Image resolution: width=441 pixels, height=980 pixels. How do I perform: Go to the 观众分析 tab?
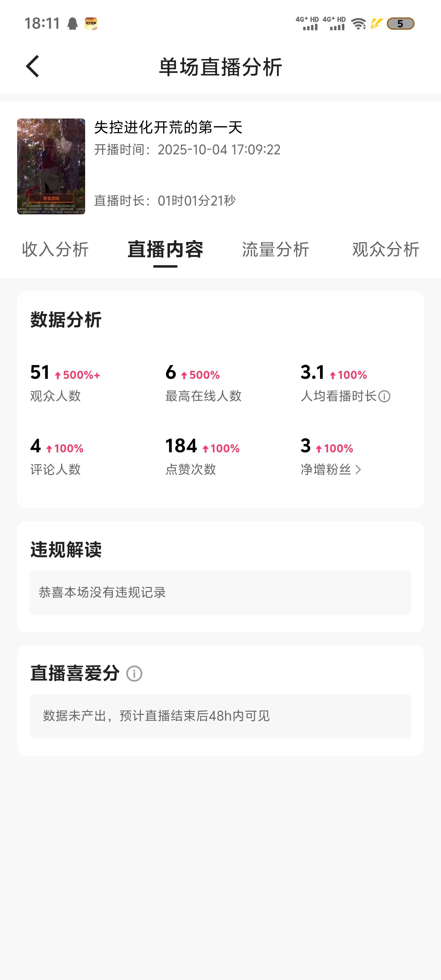[386, 250]
